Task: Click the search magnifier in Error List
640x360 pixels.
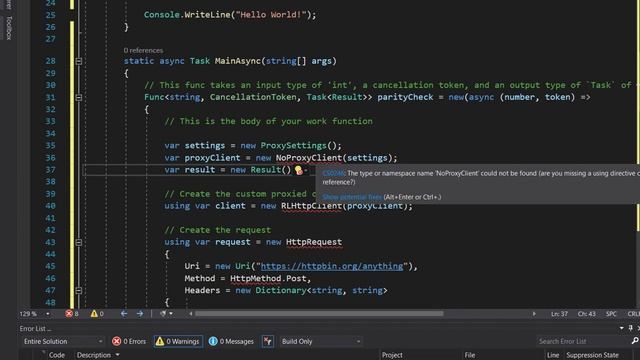Action: (635, 341)
